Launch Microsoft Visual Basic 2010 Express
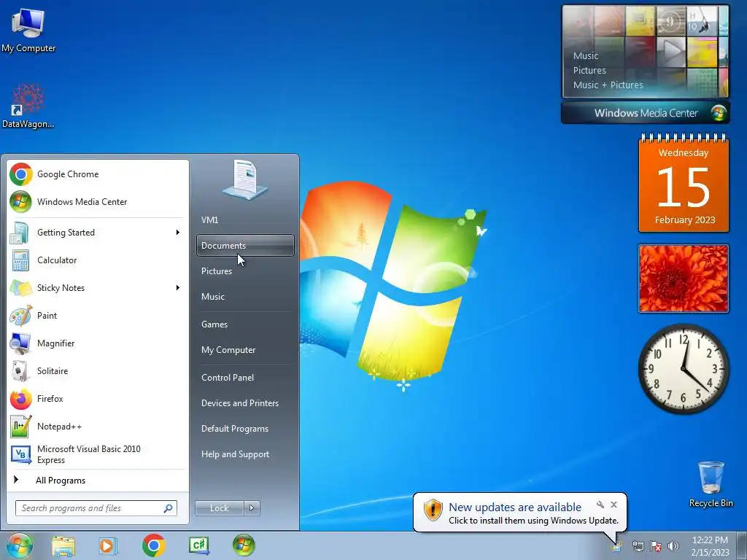The height and width of the screenshot is (560, 747). click(97, 454)
